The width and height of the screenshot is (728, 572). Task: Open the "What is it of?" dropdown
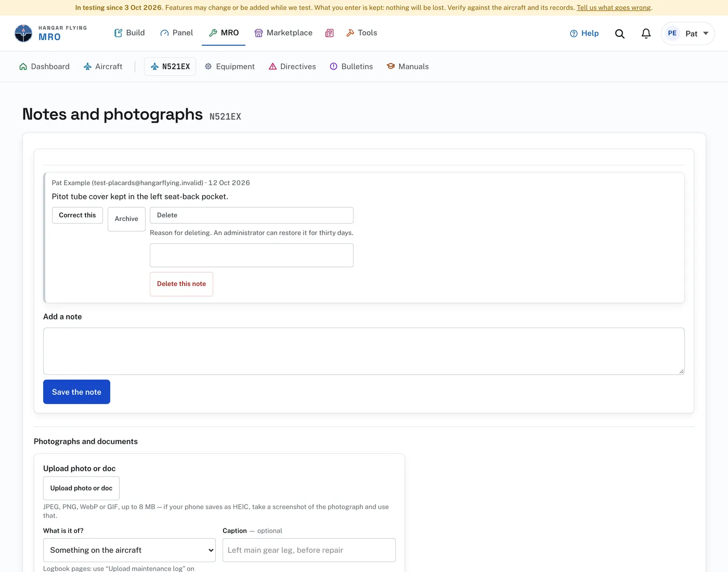point(129,550)
